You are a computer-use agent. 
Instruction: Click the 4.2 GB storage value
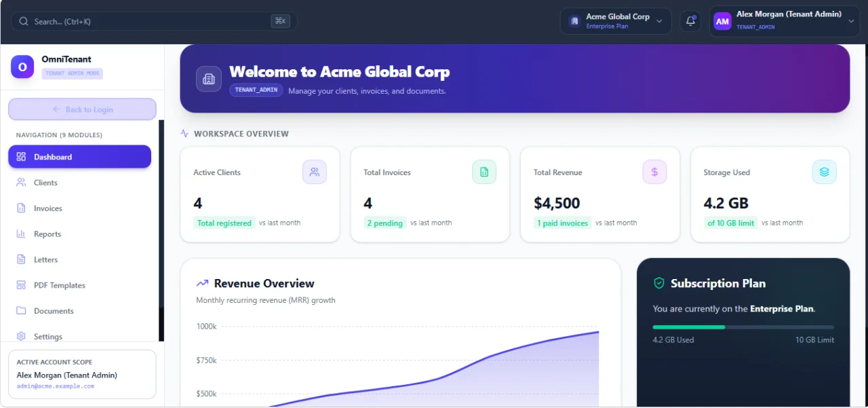tap(726, 203)
